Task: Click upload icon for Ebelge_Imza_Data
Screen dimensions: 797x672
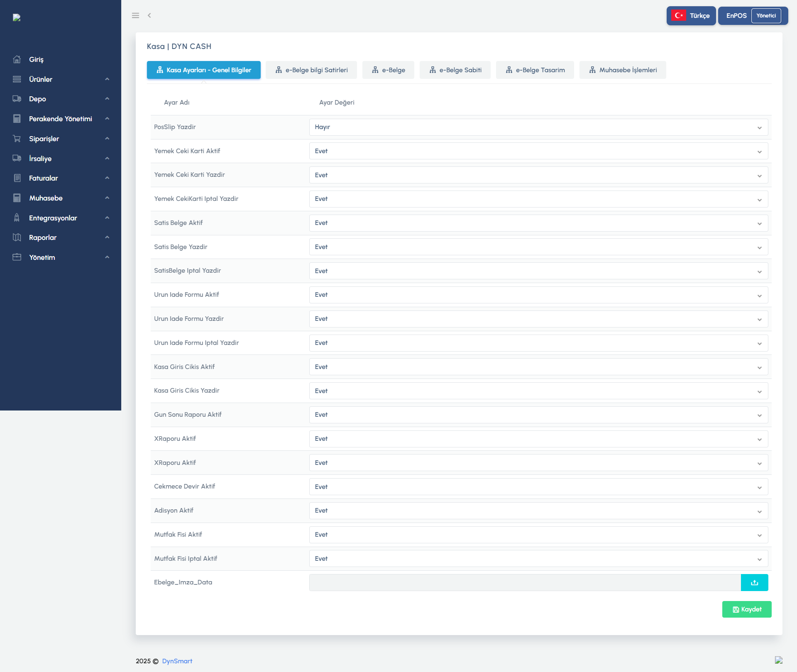Action: coord(754,582)
